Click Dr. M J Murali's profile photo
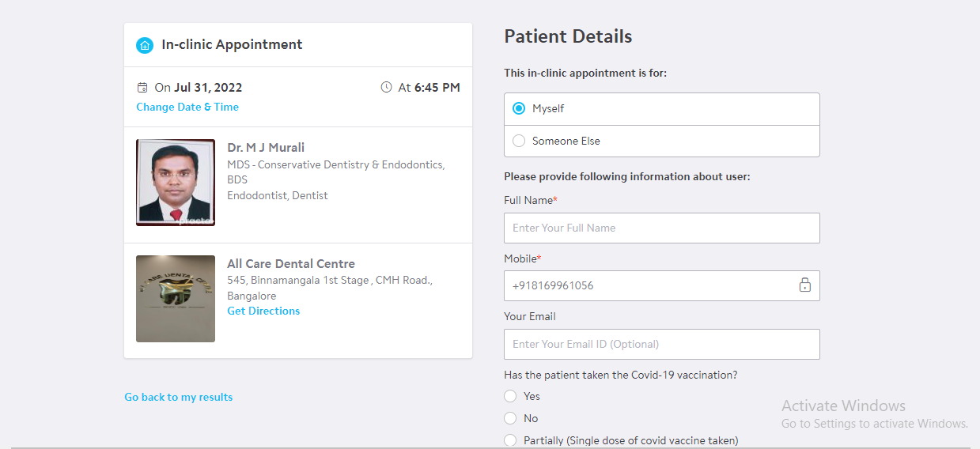 point(176,183)
